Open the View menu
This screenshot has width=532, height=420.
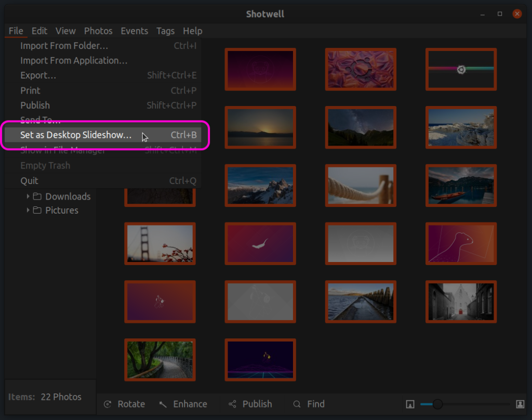pyautogui.click(x=65, y=31)
